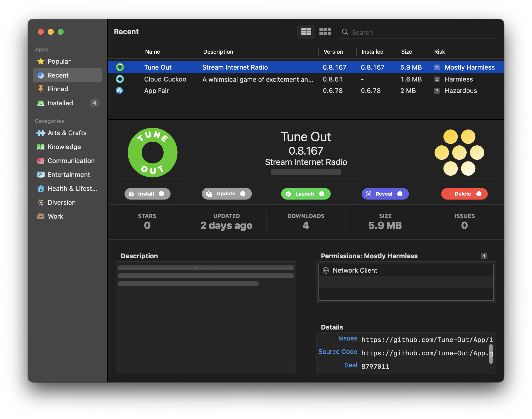Switch to grid icon view

[325, 32]
